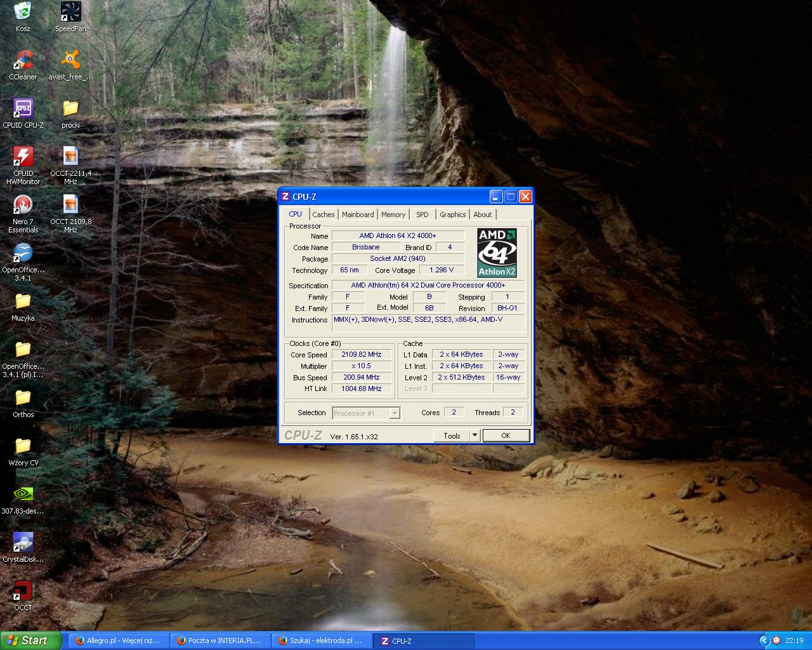Click the 1.296 V core voltage value
Image resolution: width=812 pixels, height=650 pixels.
442,270
